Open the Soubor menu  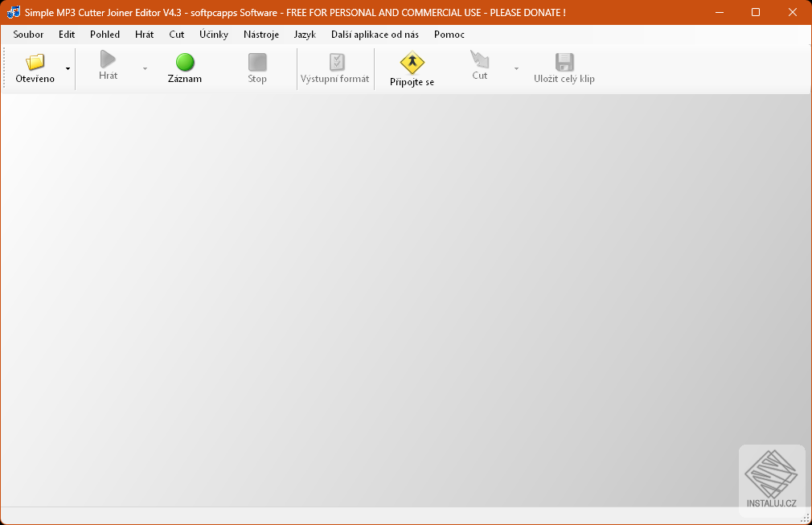click(x=27, y=35)
